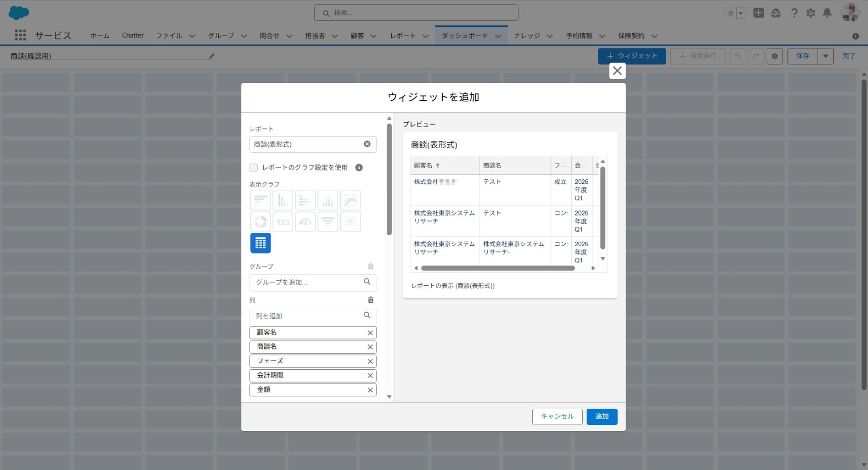Open レポートの表示 (商談(表形式)) link
This screenshot has width=868, height=470.
[453, 286]
